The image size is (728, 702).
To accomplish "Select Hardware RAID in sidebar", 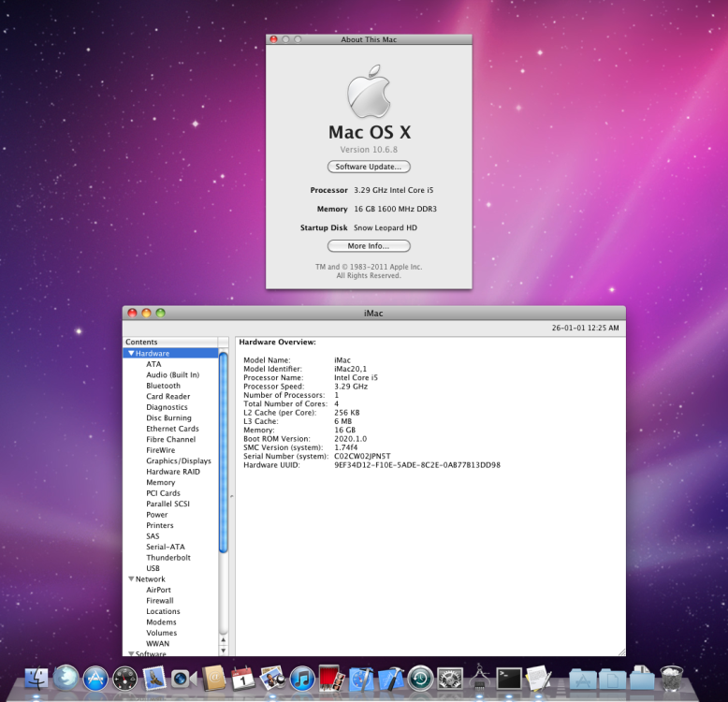I will click(173, 472).
